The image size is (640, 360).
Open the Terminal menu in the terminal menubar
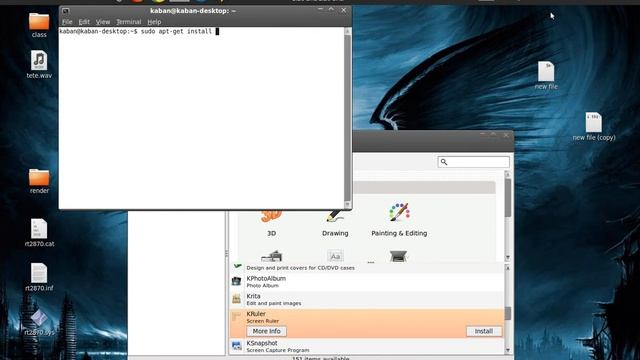coord(129,22)
